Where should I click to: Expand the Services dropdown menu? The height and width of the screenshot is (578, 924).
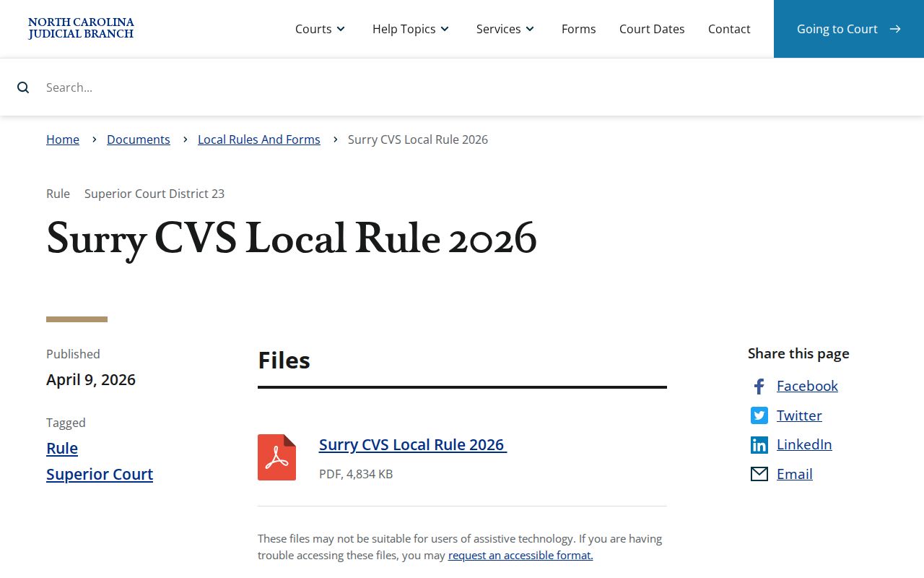(x=505, y=29)
